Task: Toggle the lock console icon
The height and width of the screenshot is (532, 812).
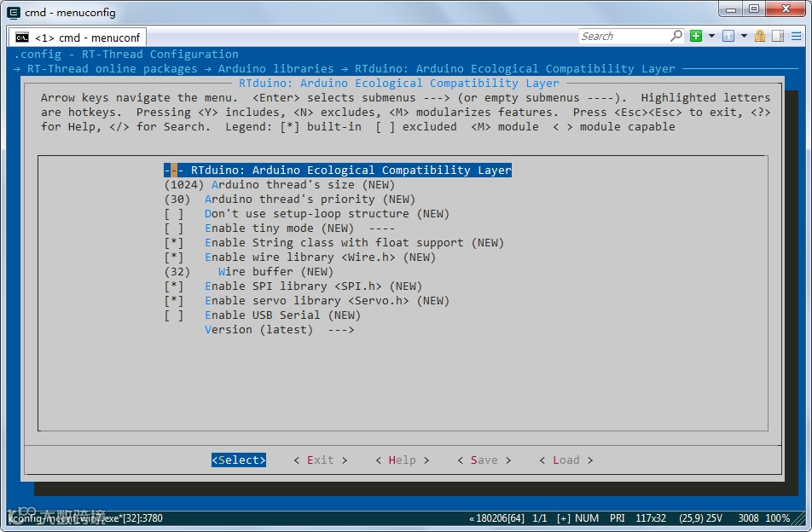Action: (x=760, y=36)
